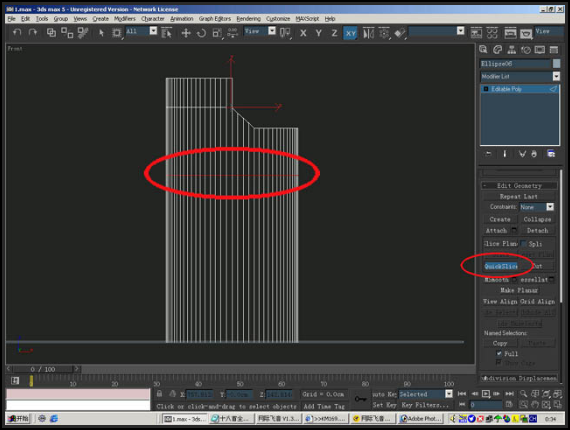
Task: Click the Select Object arrow icon
Action: click(x=101, y=33)
